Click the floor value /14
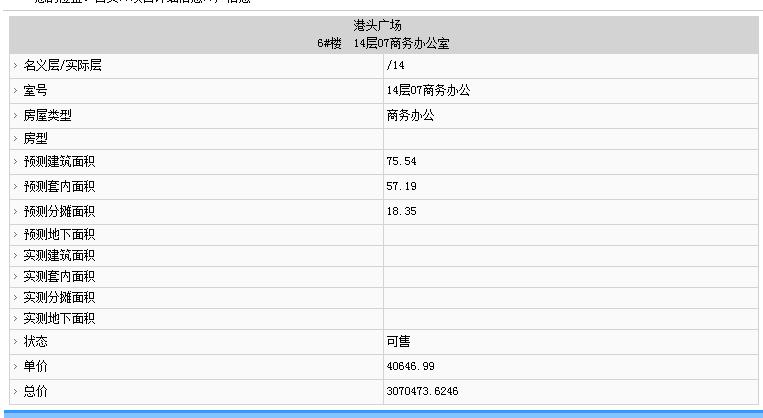Screen dimensions: 763x418 [x=396, y=65]
